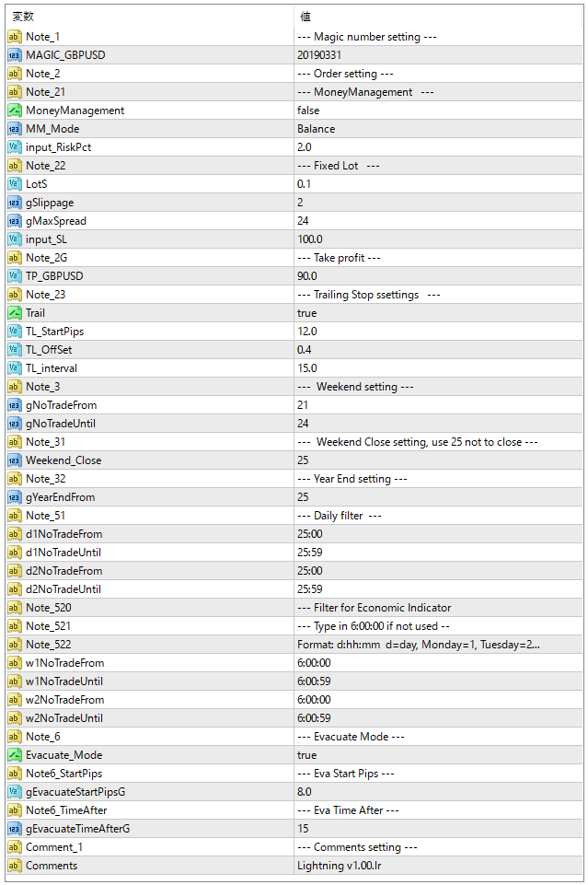Select the Note_6 Evacuate Mode note text
The image size is (588, 885).
(351, 737)
